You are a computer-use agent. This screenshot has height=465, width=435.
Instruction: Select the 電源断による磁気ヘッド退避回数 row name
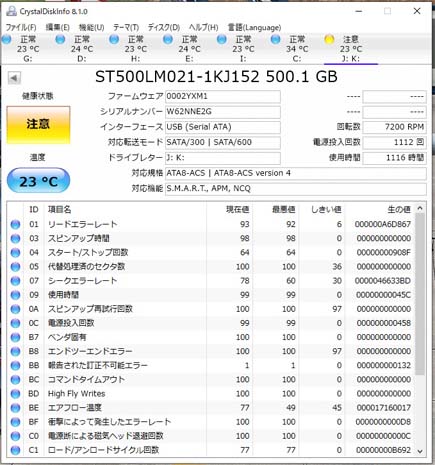(106, 436)
